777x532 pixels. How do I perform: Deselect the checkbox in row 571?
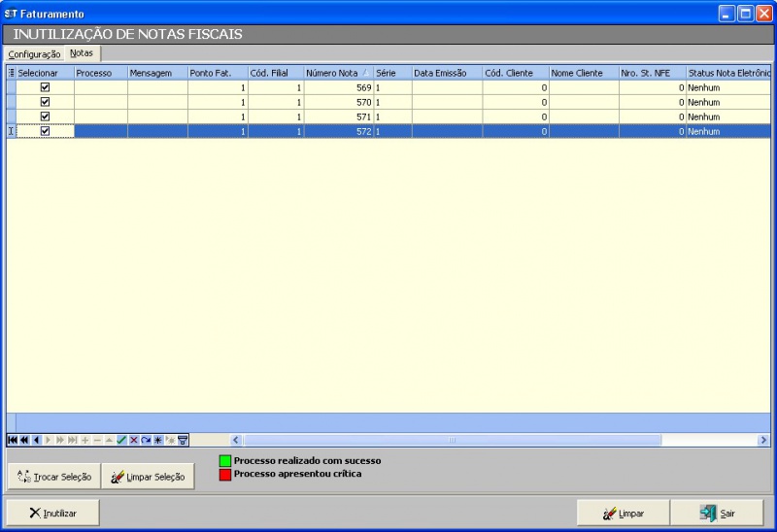tap(45, 116)
